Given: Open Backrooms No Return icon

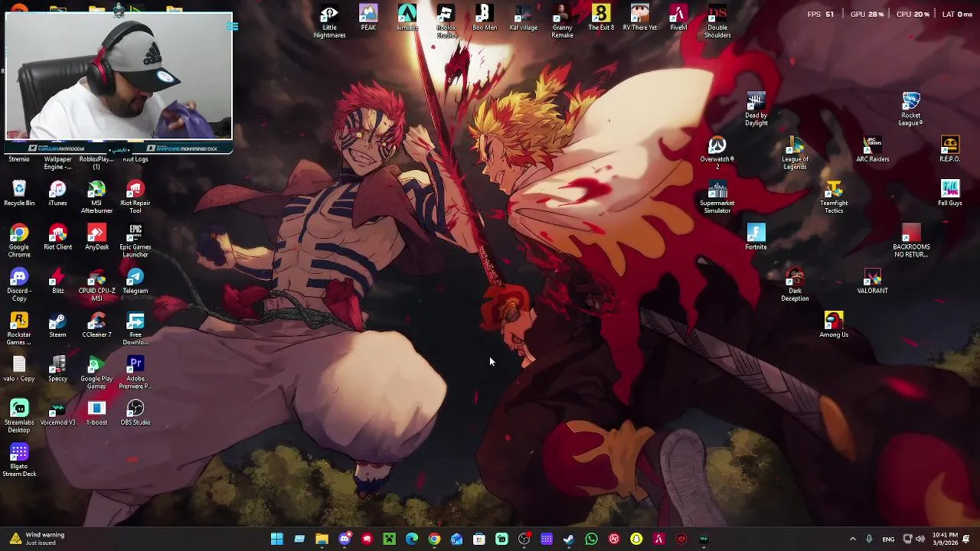Looking at the screenshot, I should pyautogui.click(x=911, y=240).
